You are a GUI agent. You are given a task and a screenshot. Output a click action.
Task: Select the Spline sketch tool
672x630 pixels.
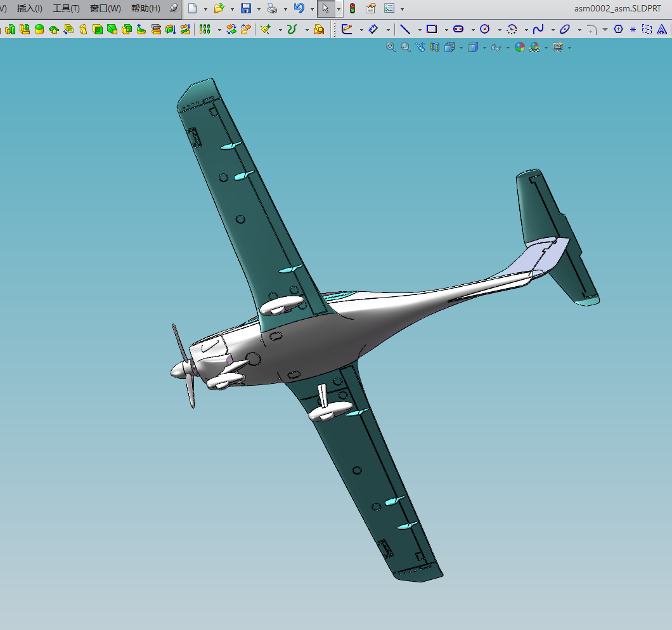tap(538, 29)
